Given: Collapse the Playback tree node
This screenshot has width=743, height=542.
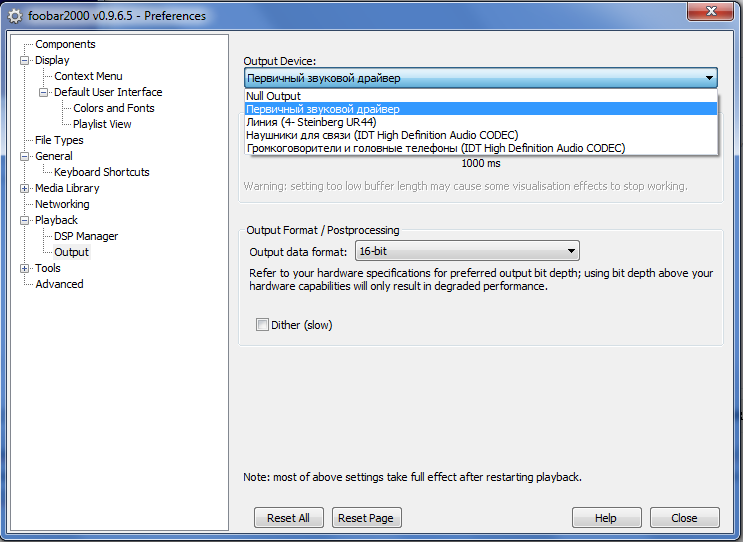Looking at the screenshot, I should tap(24, 220).
